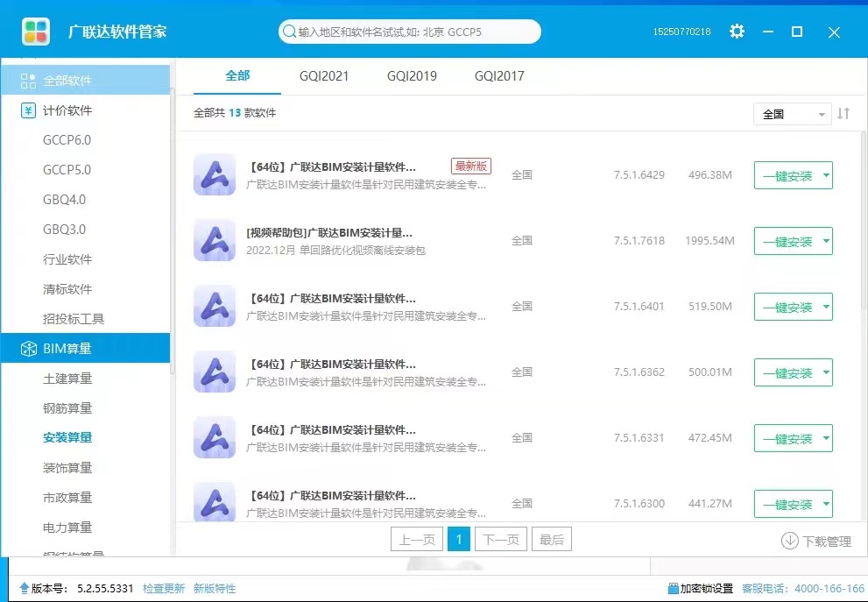
Task: Click the 计价软件 yen icon
Action: (28, 110)
